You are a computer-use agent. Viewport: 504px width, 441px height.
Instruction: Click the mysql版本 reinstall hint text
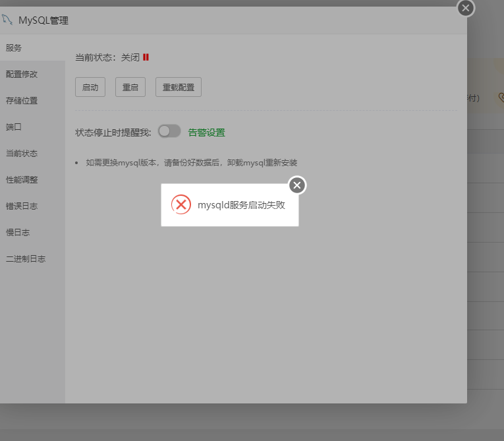pos(191,162)
